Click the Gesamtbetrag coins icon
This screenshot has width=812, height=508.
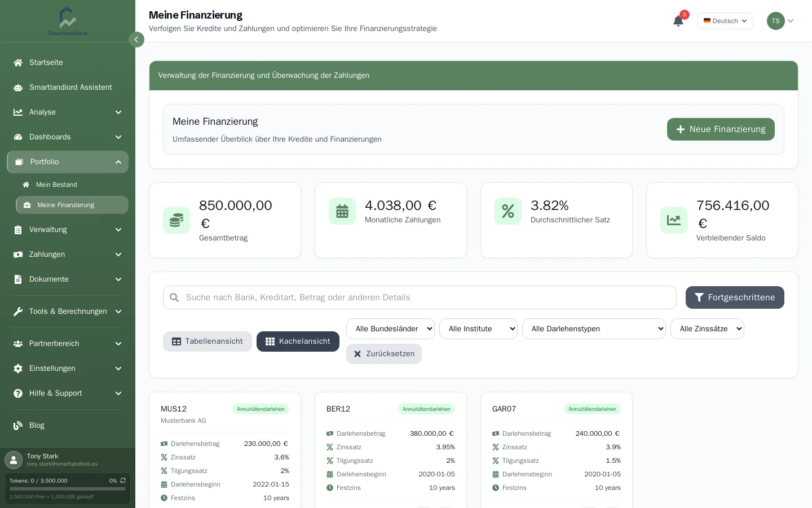[x=176, y=220]
